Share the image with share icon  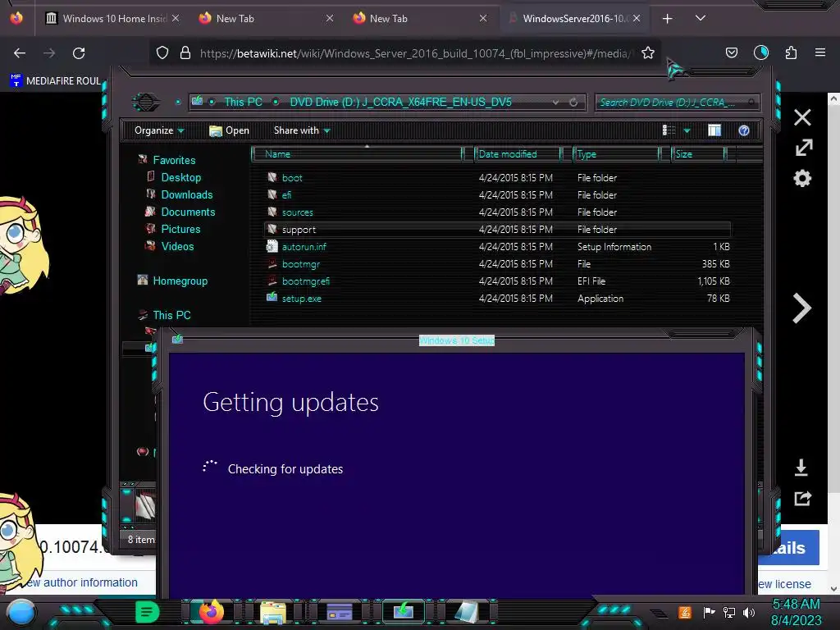[x=802, y=499]
